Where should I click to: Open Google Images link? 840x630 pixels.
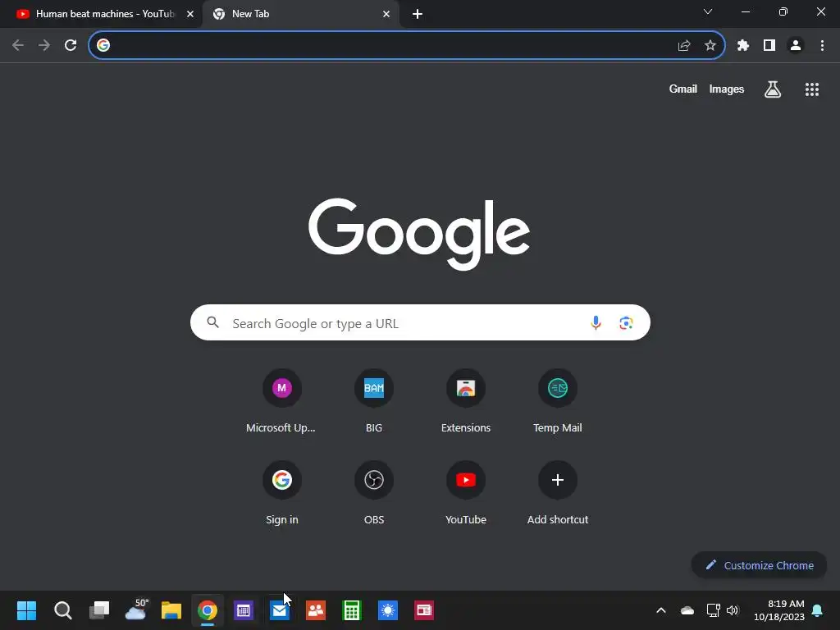coord(727,89)
